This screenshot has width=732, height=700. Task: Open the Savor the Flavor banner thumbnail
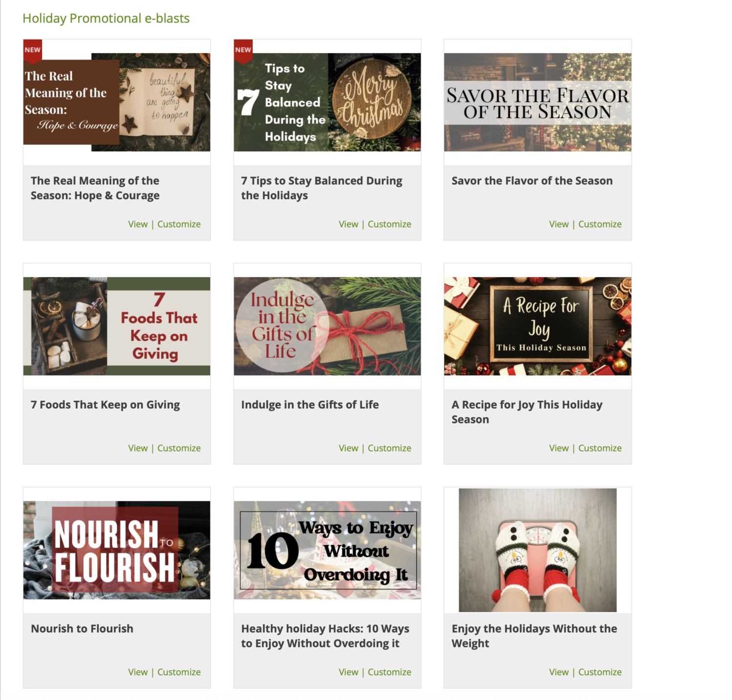(537, 102)
